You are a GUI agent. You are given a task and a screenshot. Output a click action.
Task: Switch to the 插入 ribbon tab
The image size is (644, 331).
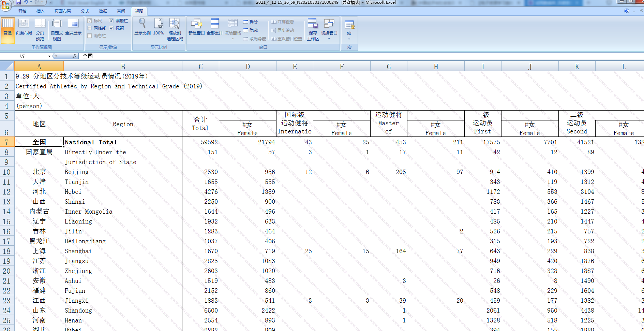point(40,11)
